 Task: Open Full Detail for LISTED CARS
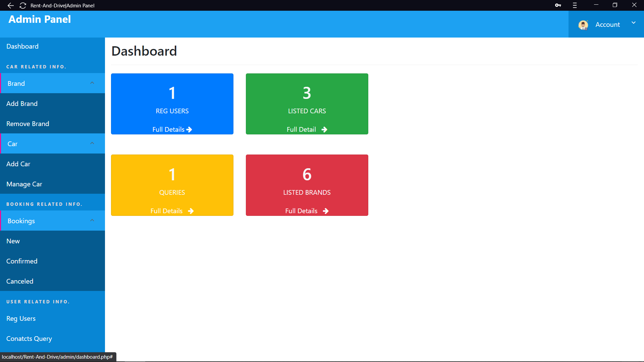tap(302, 129)
